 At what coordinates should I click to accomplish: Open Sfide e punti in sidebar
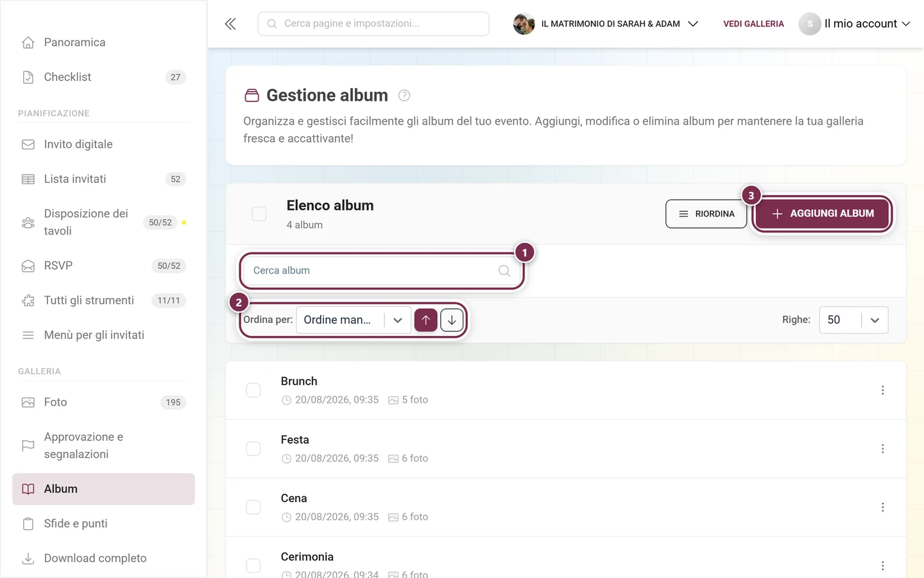pyautogui.click(x=103, y=524)
